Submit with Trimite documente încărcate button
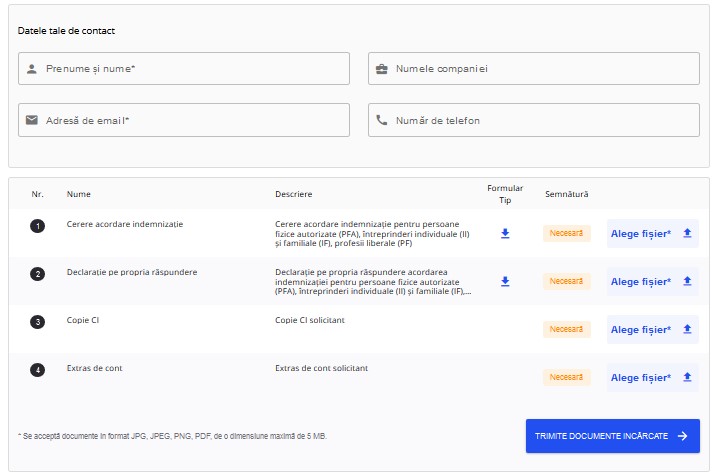The height and width of the screenshot is (476, 715). [612, 436]
